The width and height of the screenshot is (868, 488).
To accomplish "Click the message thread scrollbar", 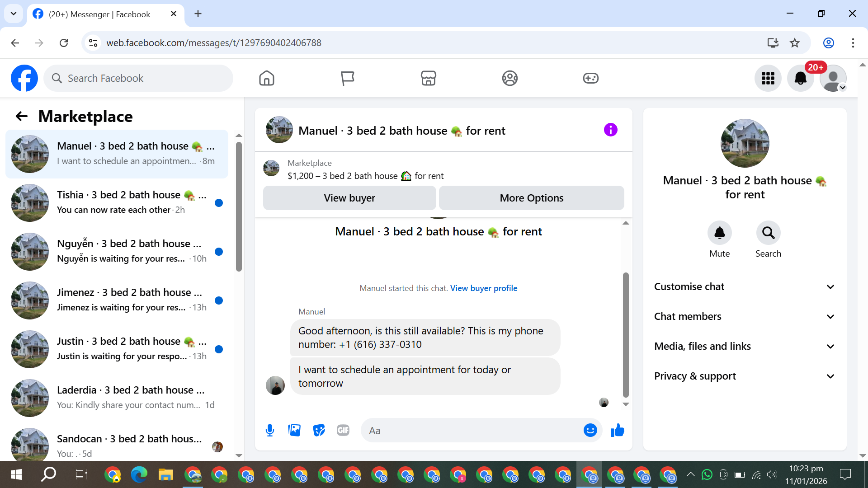I will coord(626,334).
